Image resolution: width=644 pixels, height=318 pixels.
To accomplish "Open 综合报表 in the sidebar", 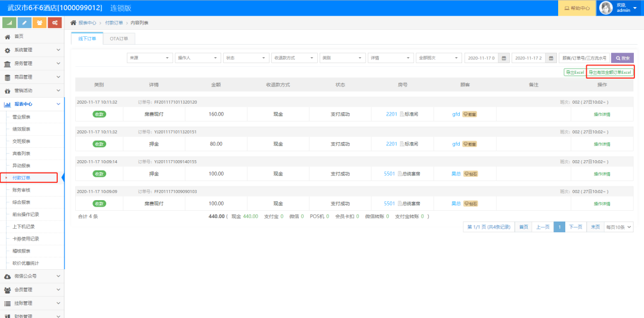I will pos(21,202).
